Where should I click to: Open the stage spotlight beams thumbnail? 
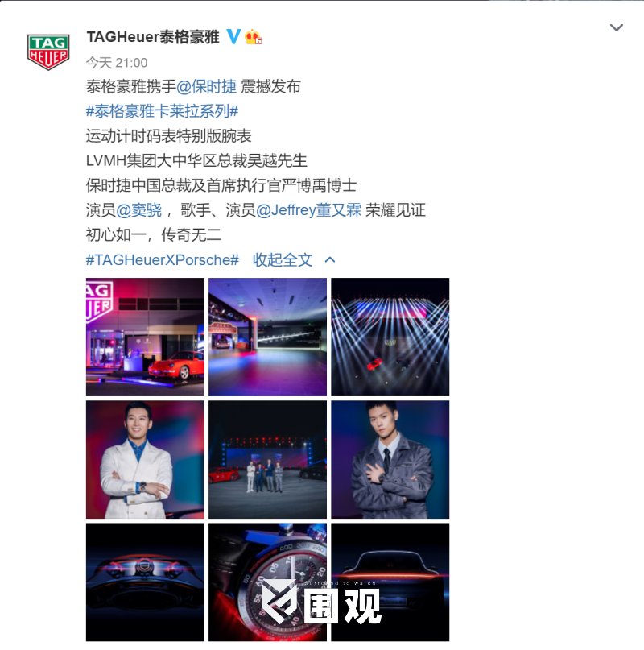[x=390, y=337]
